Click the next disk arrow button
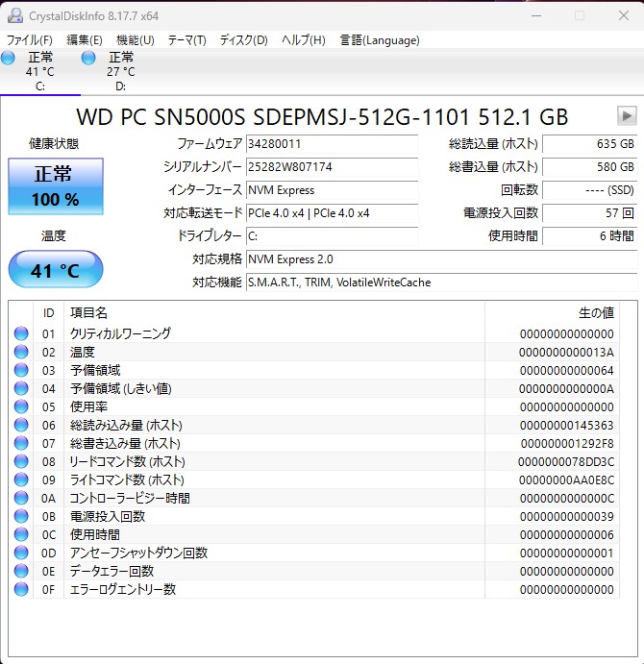This screenshot has width=644, height=664. [x=627, y=116]
